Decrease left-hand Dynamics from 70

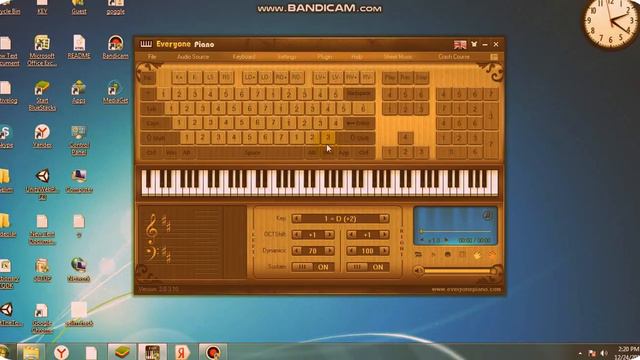pos(297,251)
